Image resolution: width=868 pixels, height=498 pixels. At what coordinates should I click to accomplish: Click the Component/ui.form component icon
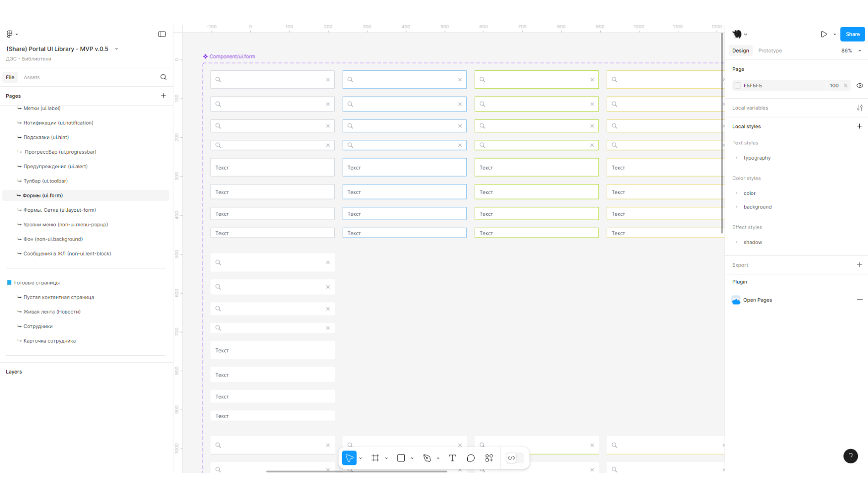[205, 56]
